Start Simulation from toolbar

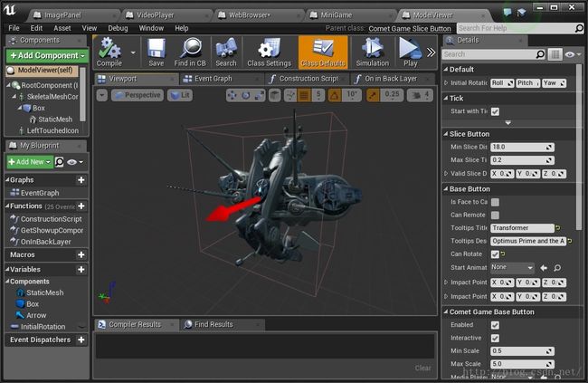(x=373, y=53)
